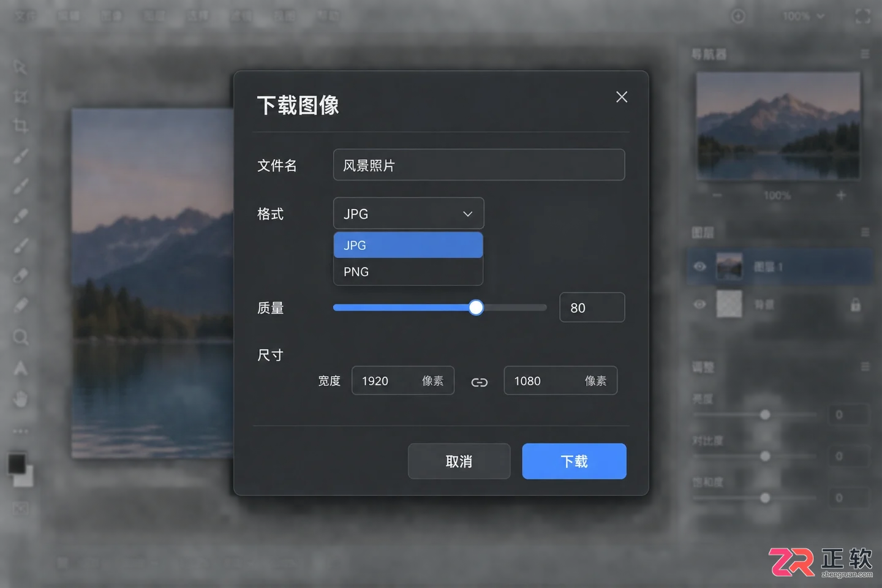Toggle the aspect ratio link icon
Screen dimensions: 882x588
coord(479,382)
